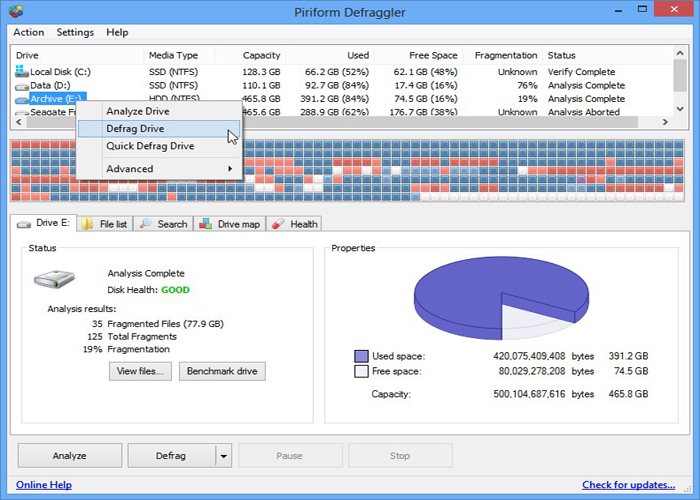Switch to the File list tab
The image size is (700, 500).
[x=105, y=224]
